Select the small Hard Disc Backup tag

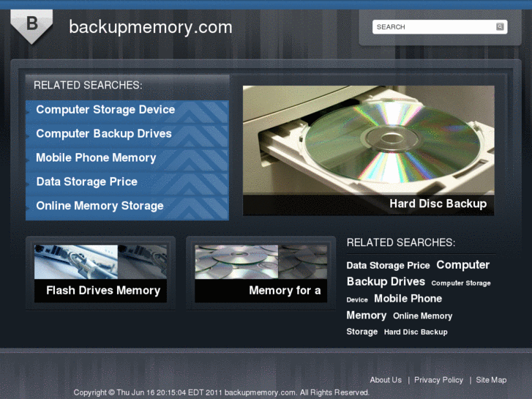416,332
